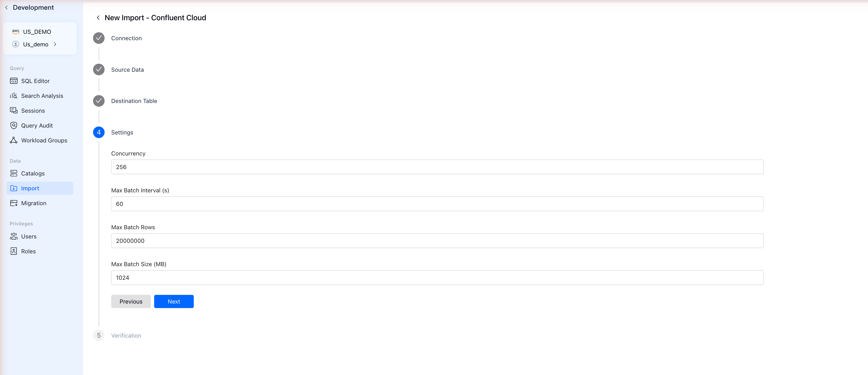Image resolution: width=868 pixels, height=375 pixels.
Task: Click back arrow beside New Import title
Action: coord(98,17)
